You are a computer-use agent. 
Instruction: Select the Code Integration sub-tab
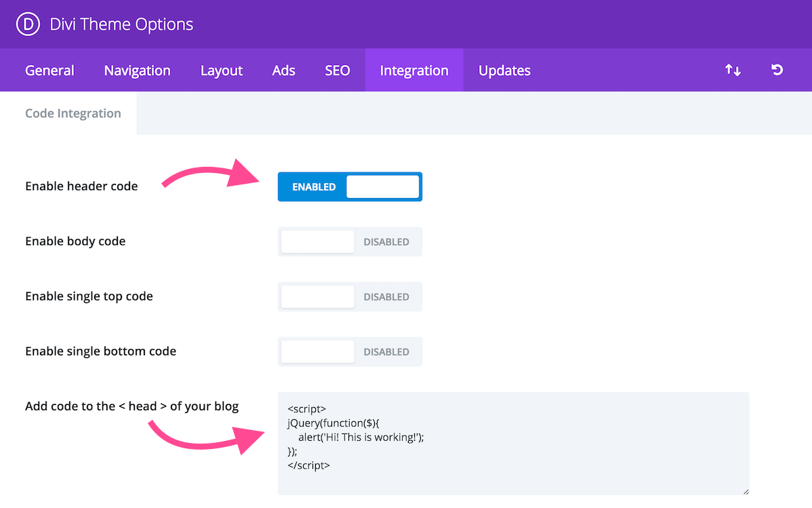(x=68, y=113)
